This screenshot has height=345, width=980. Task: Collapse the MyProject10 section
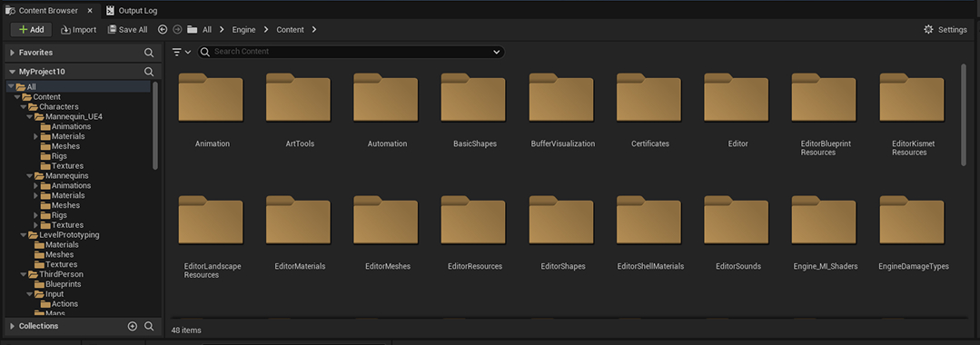(13, 72)
